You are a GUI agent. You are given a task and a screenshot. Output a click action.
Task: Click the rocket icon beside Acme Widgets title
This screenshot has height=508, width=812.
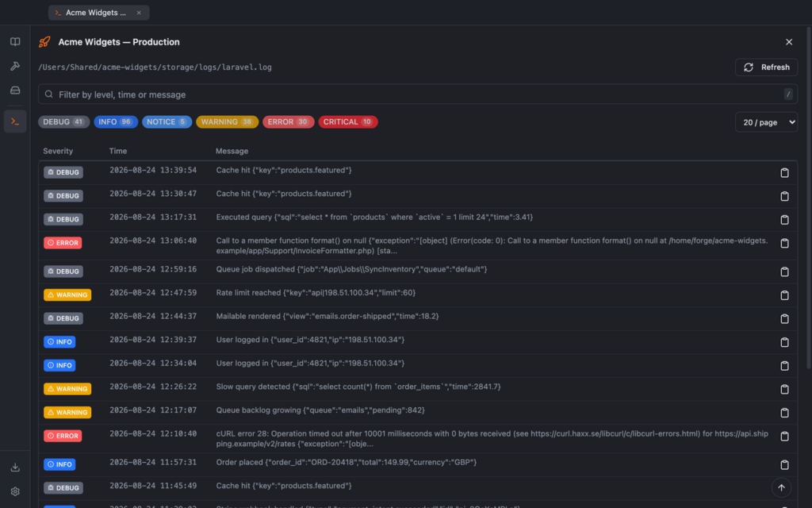pos(44,42)
